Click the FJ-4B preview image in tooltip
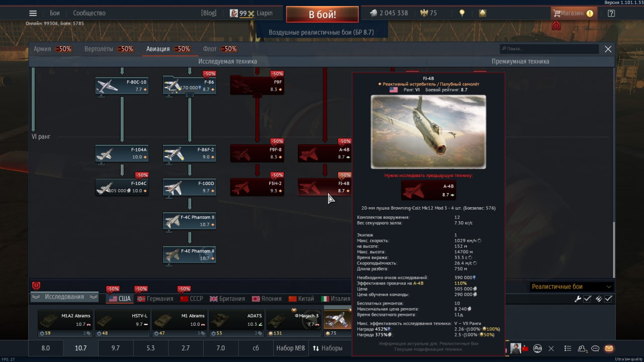The width and height of the screenshot is (644, 362). (x=428, y=132)
